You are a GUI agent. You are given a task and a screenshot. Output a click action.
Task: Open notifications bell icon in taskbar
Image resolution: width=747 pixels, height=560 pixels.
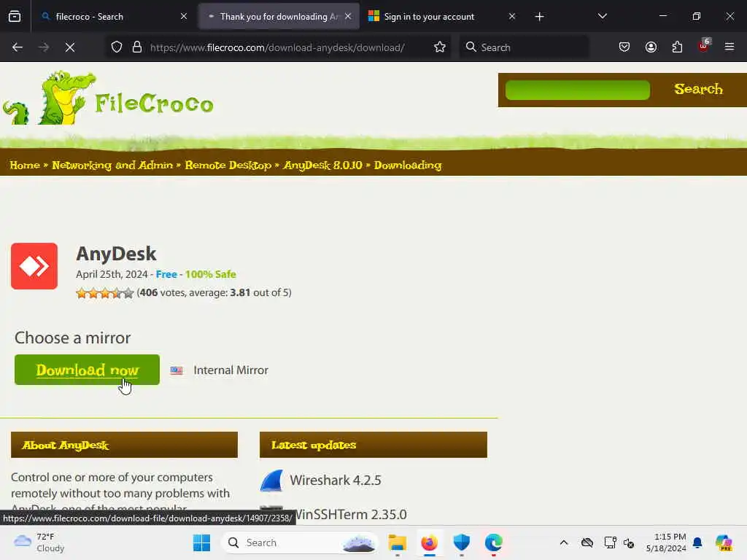697,542
